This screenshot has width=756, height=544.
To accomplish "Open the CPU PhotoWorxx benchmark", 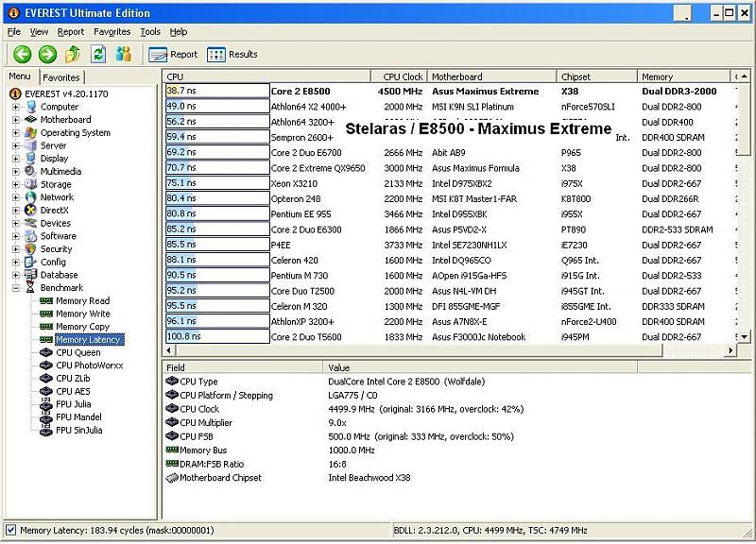I will click(x=90, y=365).
